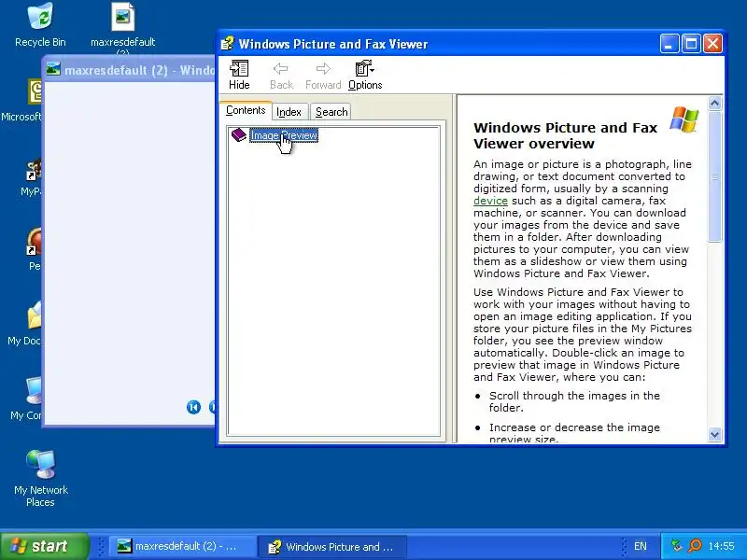
Task: Switch to the Search tab
Action: point(331,112)
